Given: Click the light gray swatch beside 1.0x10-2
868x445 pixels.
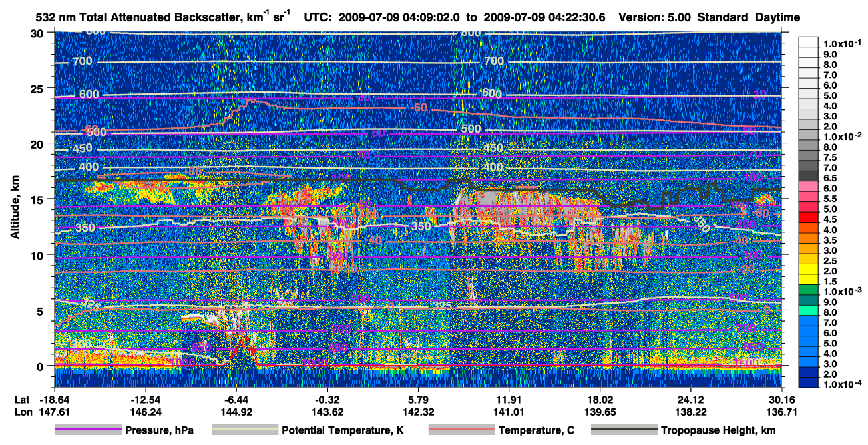Looking at the screenshot, I should 809,136.
